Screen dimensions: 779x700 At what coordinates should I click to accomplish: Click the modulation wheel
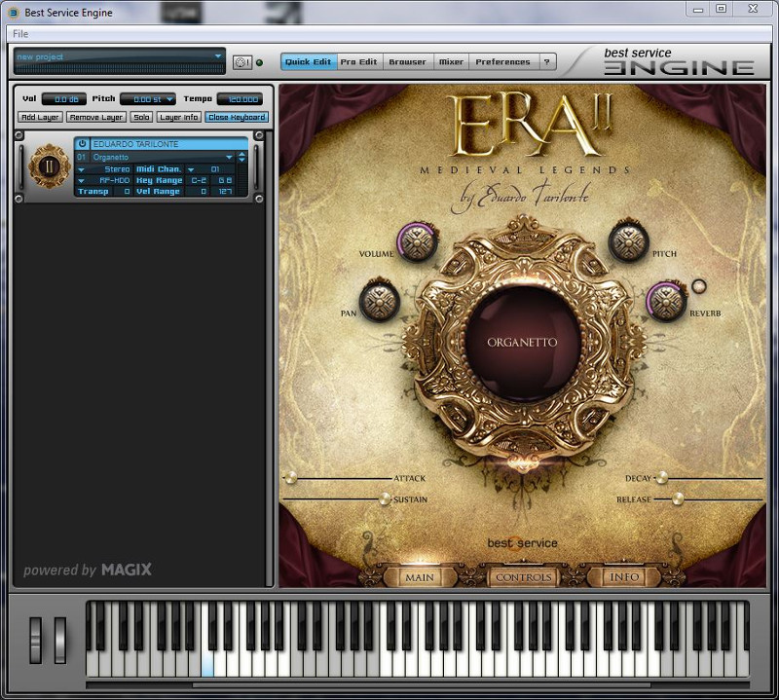click(60, 641)
